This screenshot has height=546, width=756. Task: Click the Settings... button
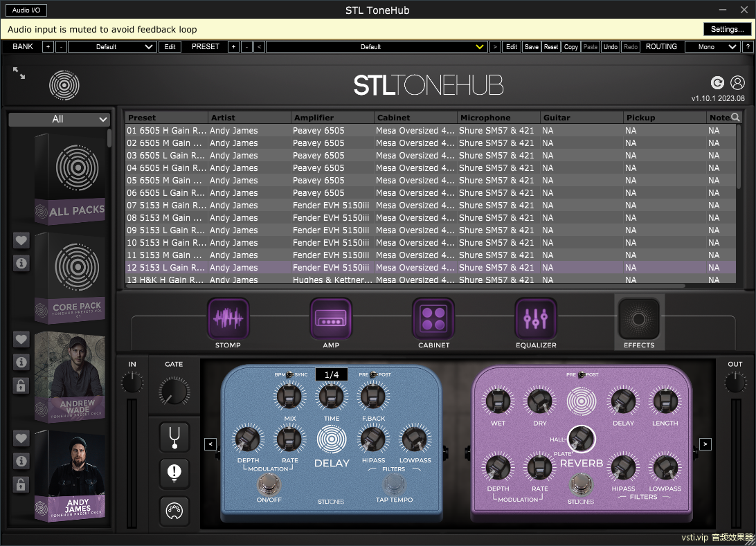coord(727,29)
